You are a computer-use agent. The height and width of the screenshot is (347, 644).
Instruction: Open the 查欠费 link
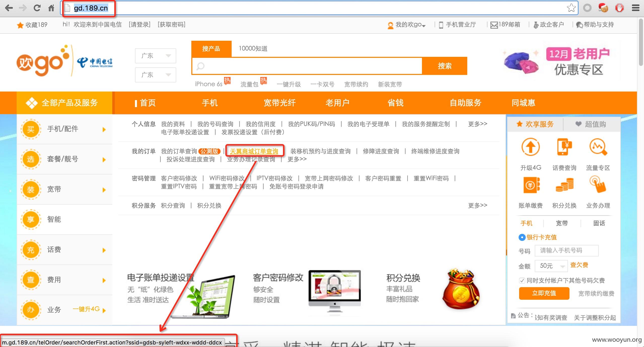[x=579, y=265]
